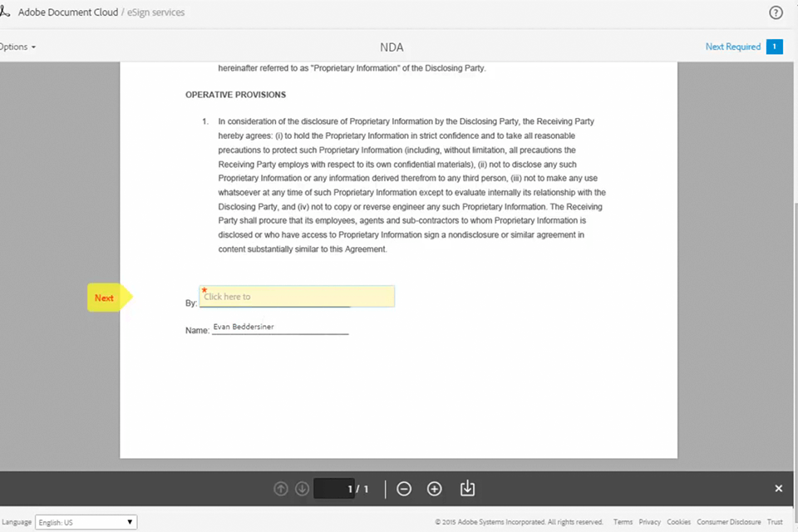The image size is (798, 532).
Task: Download the document PDF icon
Action: [467, 488]
